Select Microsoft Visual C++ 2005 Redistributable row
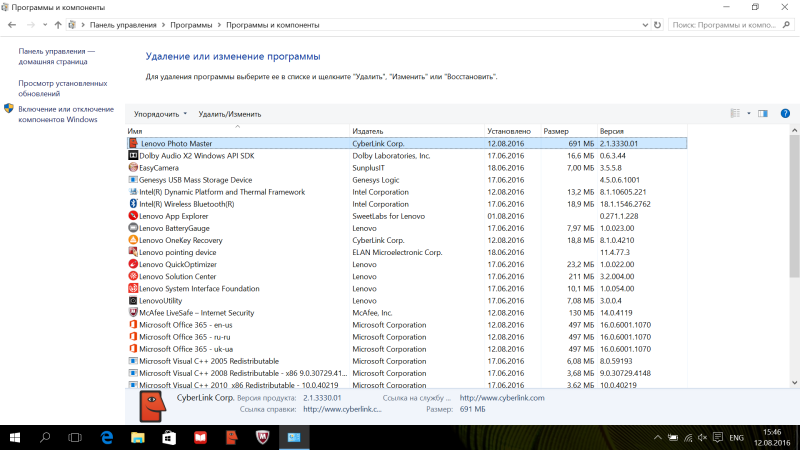This screenshot has height=450, width=800. click(407, 361)
